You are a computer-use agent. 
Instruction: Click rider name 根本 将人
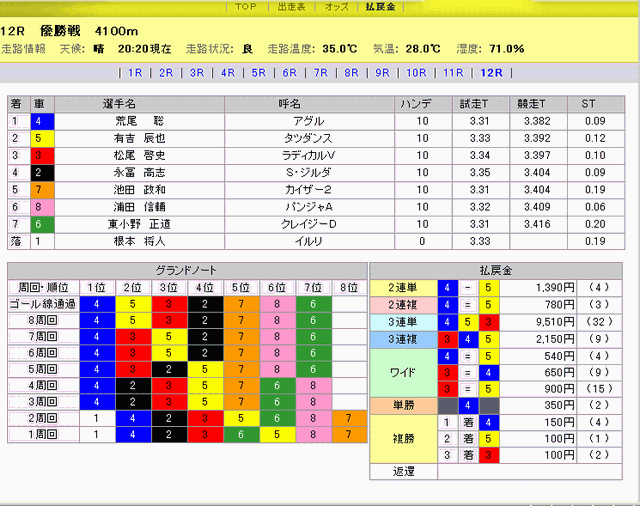(139, 241)
